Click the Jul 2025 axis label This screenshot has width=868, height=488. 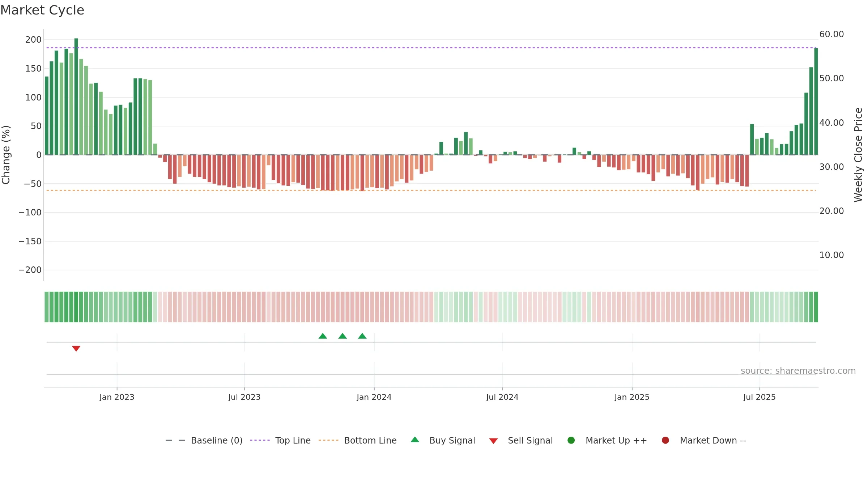(x=759, y=397)
